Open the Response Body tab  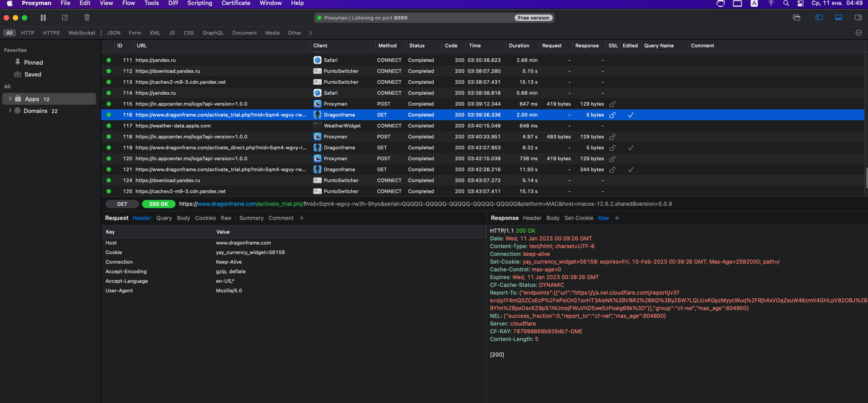(553, 218)
